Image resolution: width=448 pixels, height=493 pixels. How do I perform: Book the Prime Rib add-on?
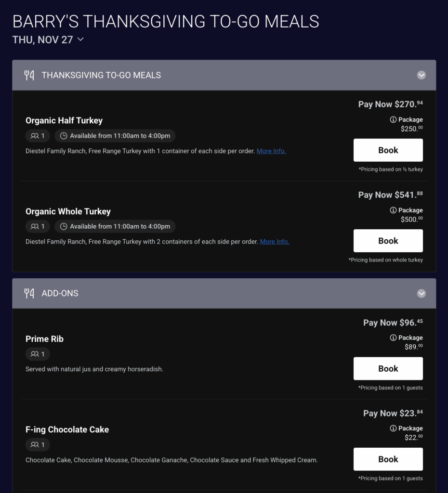click(388, 368)
